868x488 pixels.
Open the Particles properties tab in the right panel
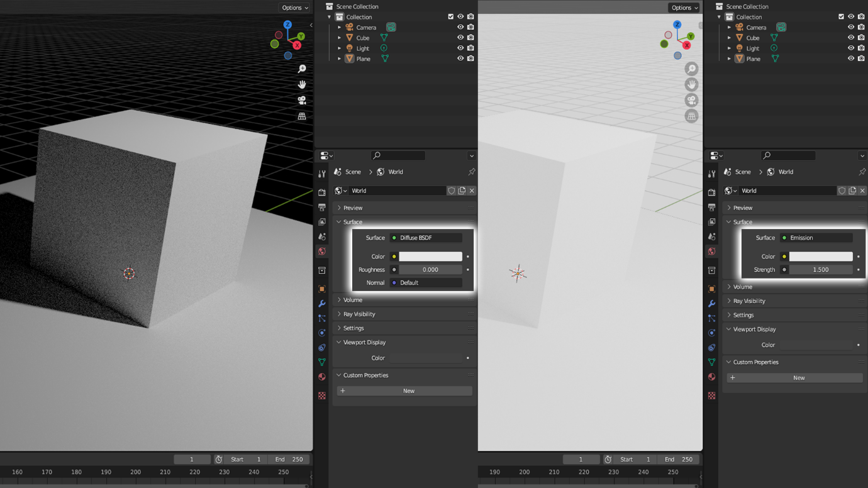point(712,318)
